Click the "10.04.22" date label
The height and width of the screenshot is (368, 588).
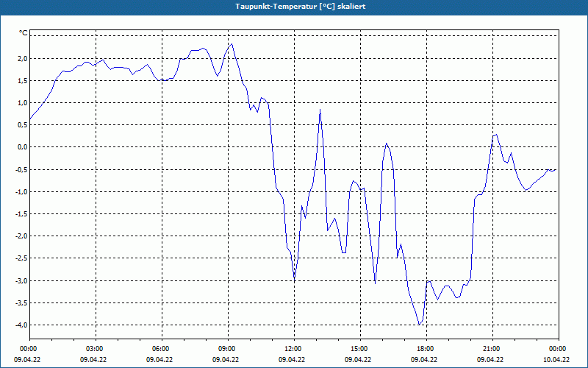coord(556,359)
